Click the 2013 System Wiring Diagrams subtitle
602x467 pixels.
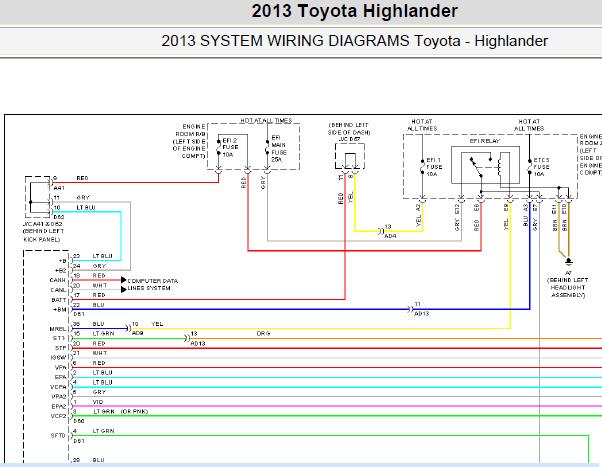[354, 41]
